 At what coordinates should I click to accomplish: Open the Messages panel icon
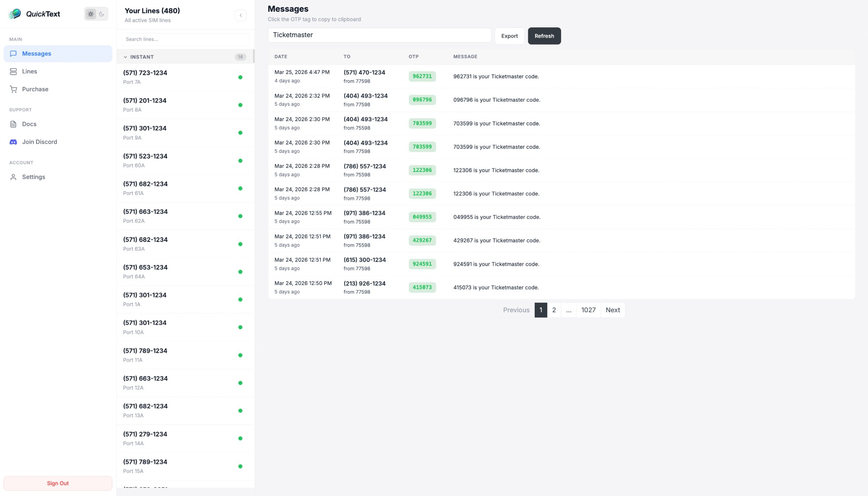coord(13,53)
